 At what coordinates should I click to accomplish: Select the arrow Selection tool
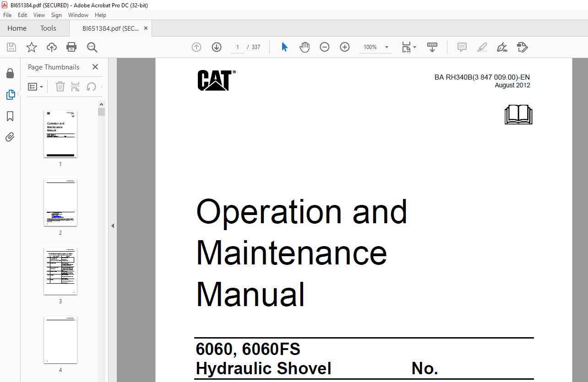pyautogui.click(x=284, y=47)
